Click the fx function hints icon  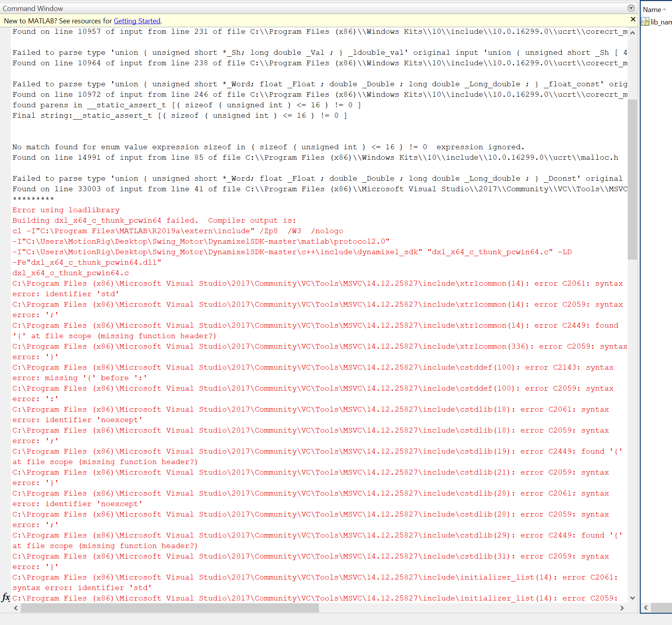(5, 598)
